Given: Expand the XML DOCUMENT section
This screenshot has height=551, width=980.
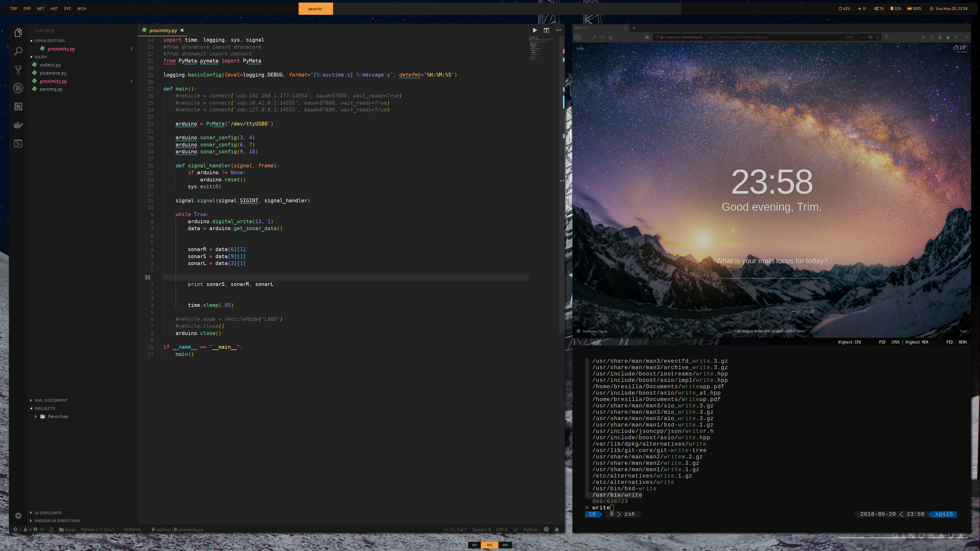Looking at the screenshot, I should (x=51, y=400).
